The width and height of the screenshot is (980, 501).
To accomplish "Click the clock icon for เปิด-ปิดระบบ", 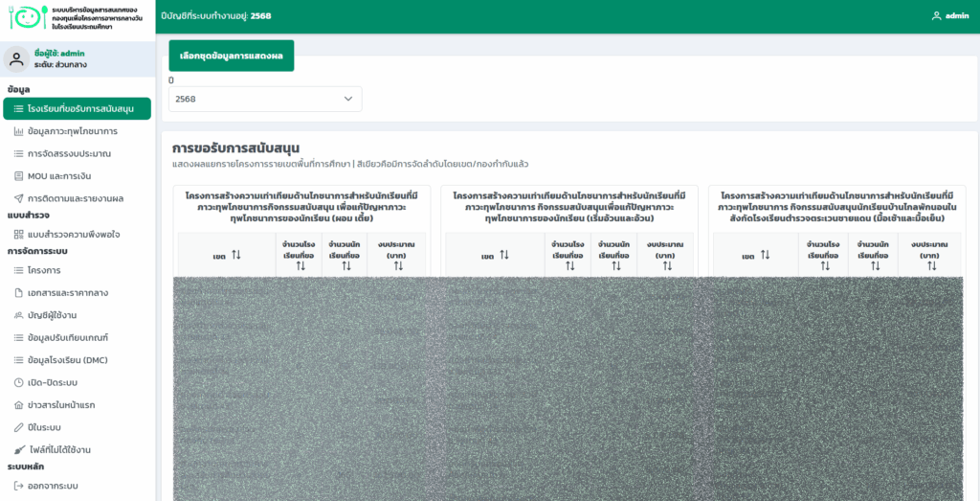I will [19, 382].
